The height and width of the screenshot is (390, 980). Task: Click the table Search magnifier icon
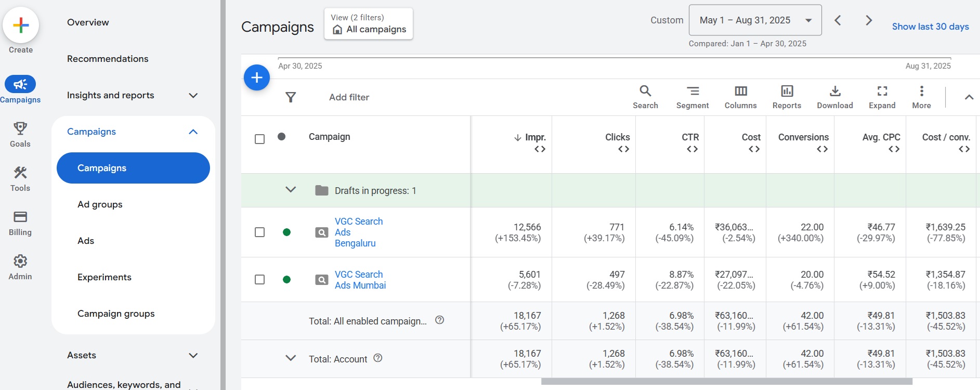(x=645, y=92)
